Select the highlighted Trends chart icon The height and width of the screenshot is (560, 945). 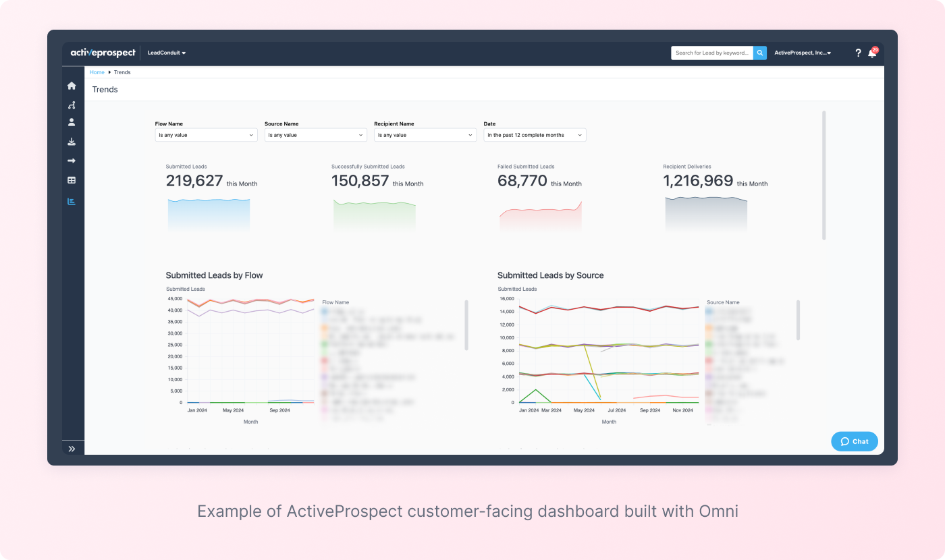click(72, 200)
